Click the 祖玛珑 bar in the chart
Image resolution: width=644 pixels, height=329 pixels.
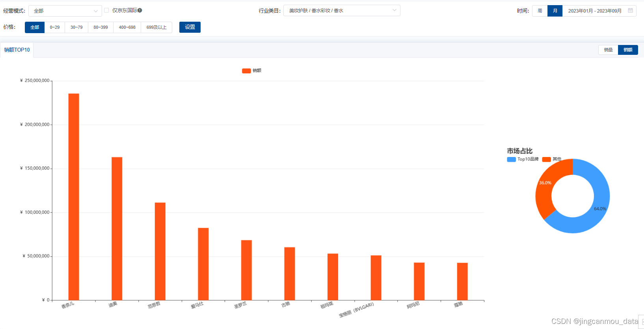click(x=333, y=277)
